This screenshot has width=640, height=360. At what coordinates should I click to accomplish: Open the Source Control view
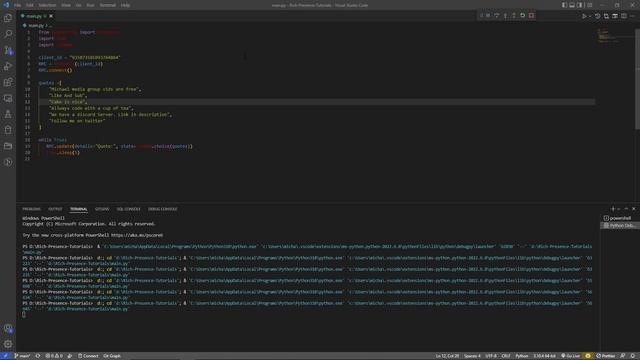pos(8,50)
